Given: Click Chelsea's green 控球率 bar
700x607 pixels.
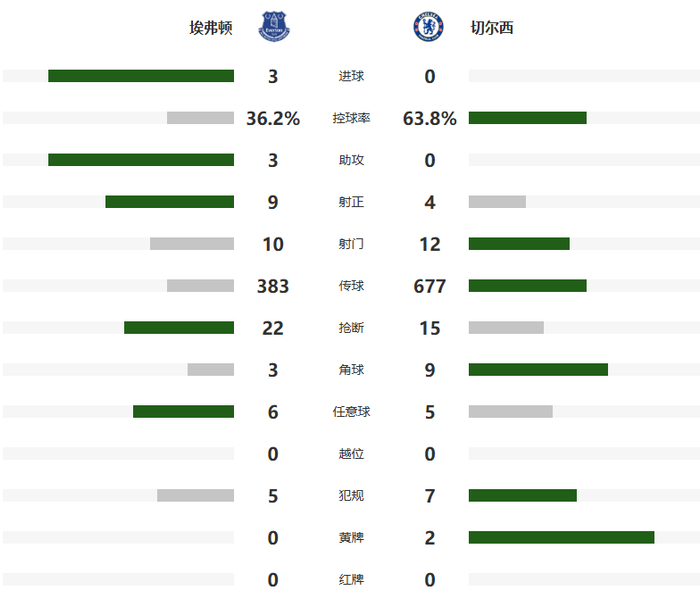Looking at the screenshot, I should (527, 118).
